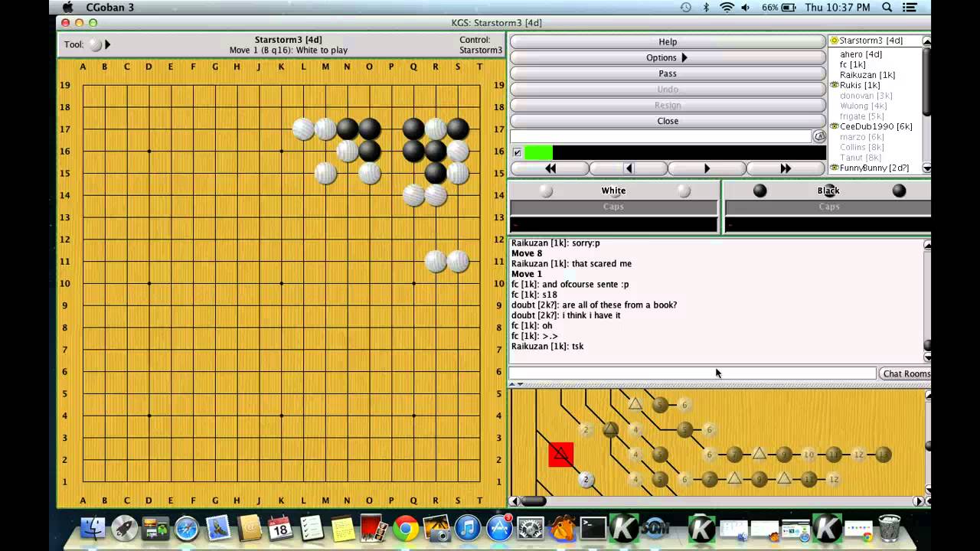Click the Bluetooth icon in menu bar
This screenshot has width=980, height=551.
tap(706, 8)
